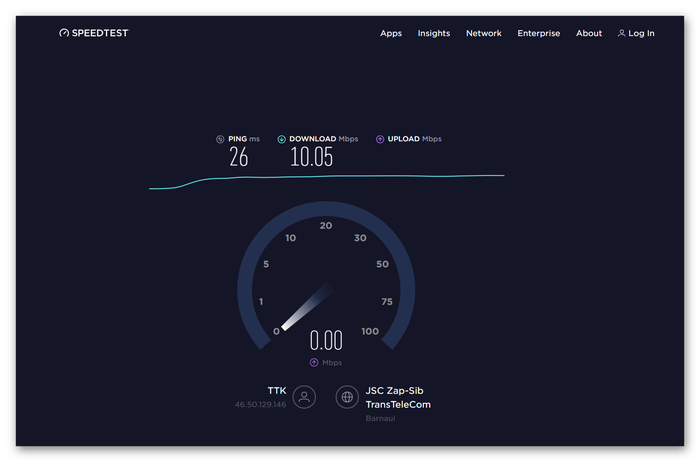Select the globe server icon
The width and height of the screenshot is (700, 462).
coord(347,397)
